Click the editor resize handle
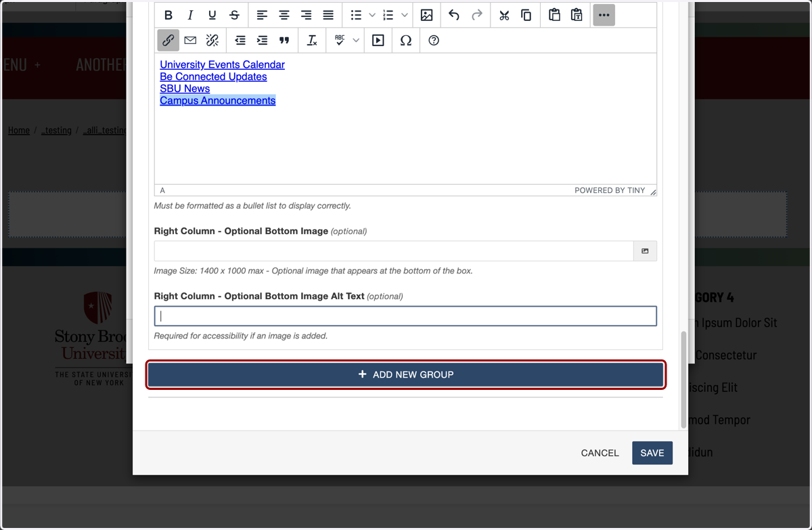This screenshot has height=530, width=812. click(x=652, y=191)
